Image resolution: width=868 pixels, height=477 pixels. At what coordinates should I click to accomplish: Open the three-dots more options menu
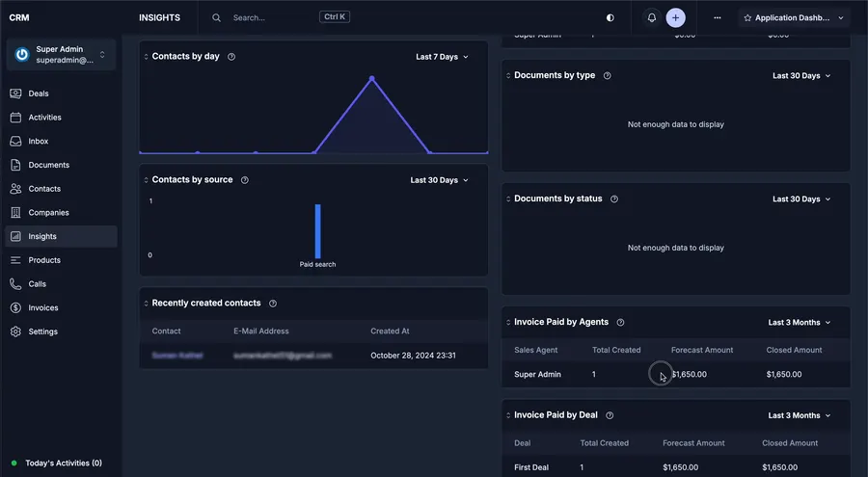(x=718, y=17)
